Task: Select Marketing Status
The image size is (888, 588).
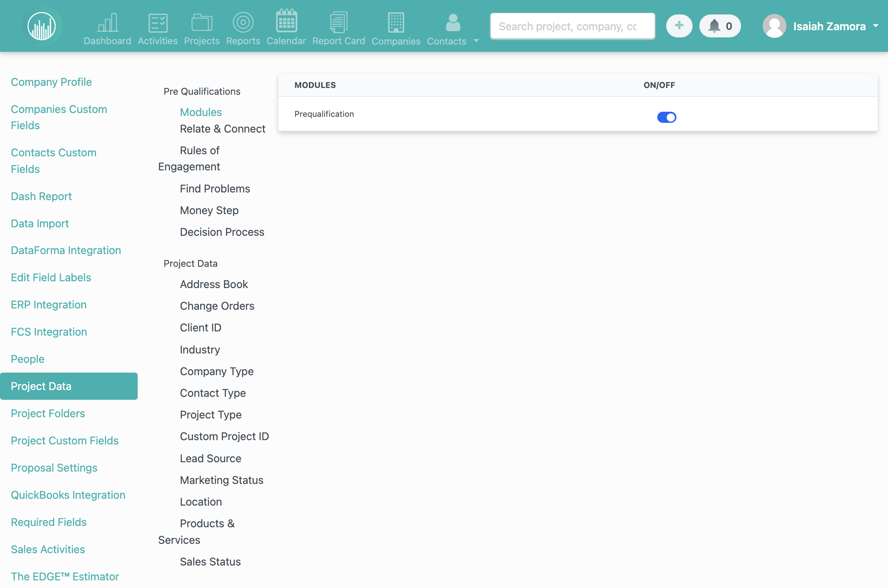Action: coord(222,480)
